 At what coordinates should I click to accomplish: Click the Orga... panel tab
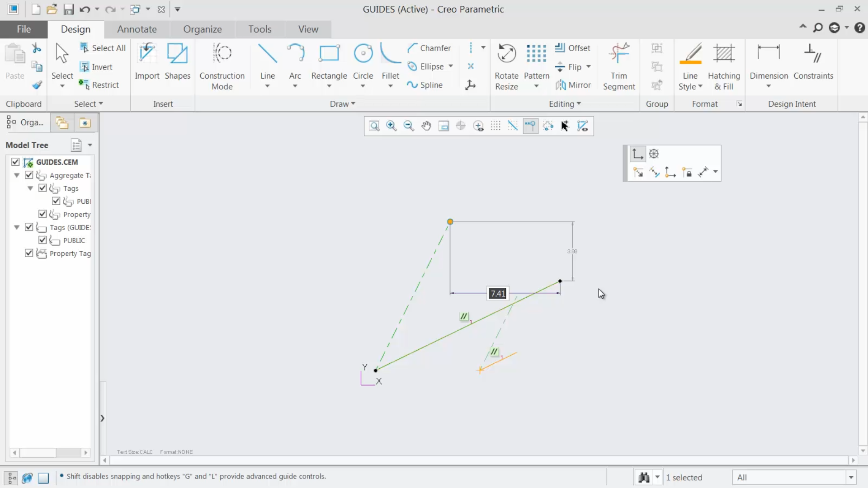pyautogui.click(x=25, y=122)
